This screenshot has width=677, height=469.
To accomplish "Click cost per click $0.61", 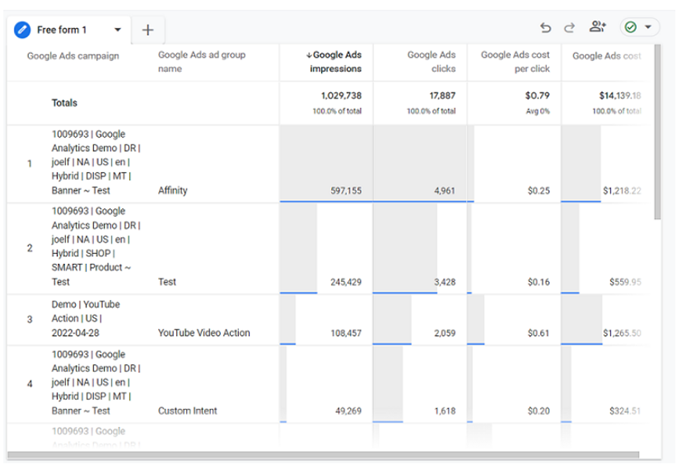I will (x=538, y=333).
